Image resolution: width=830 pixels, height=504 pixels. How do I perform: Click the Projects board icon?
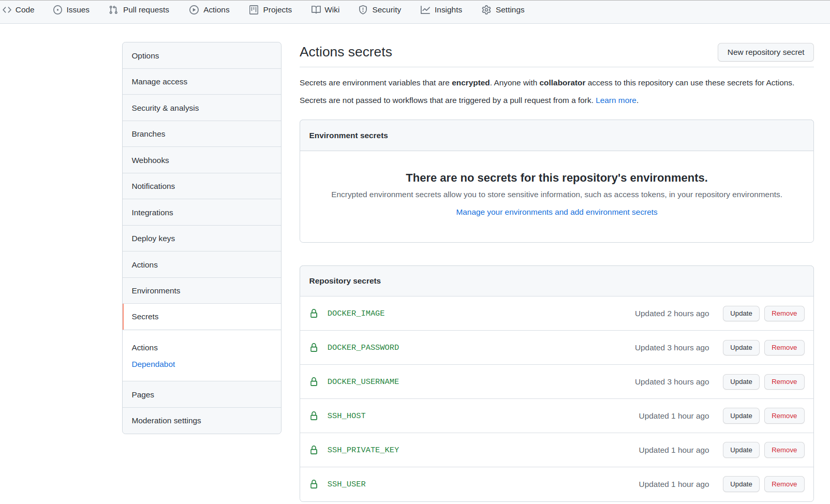(254, 10)
